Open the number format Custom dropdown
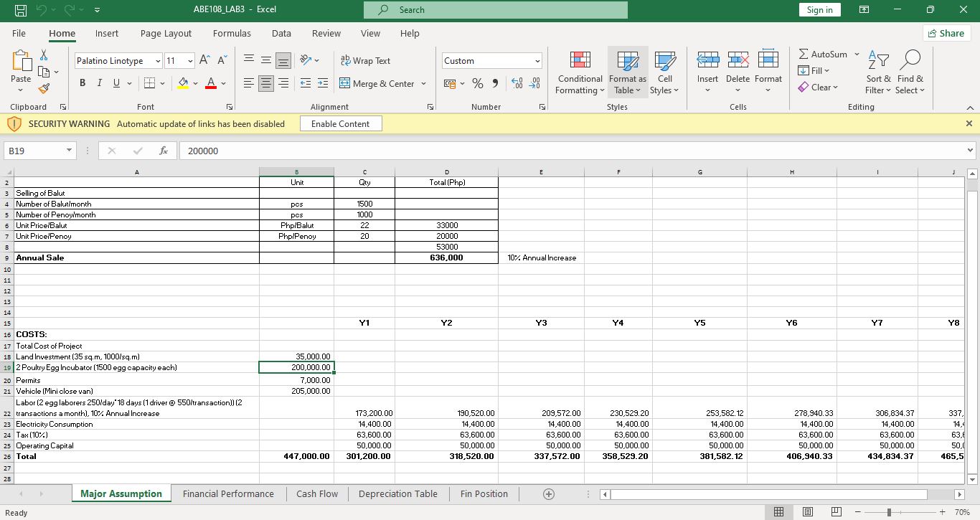This screenshot has height=520, width=980. tap(537, 61)
